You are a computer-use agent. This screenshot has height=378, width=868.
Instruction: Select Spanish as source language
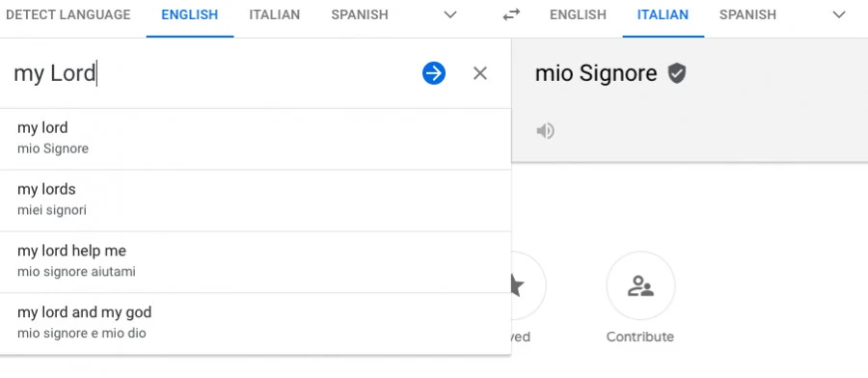[x=360, y=14]
